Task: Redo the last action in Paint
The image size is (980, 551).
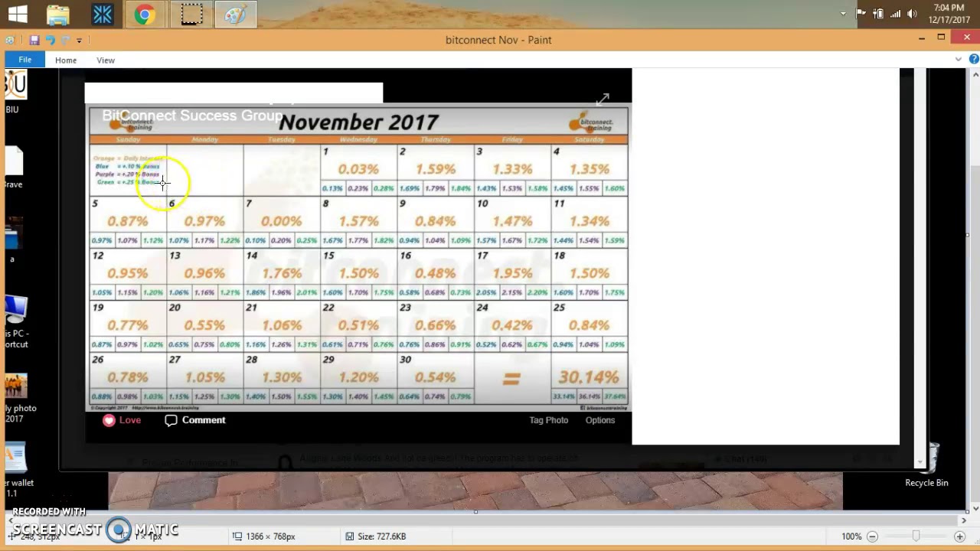Action: (65, 40)
